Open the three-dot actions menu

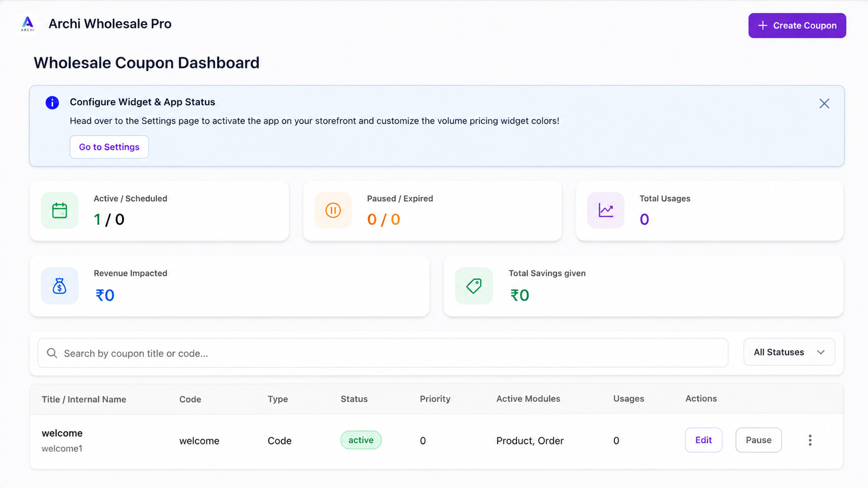coord(810,440)
